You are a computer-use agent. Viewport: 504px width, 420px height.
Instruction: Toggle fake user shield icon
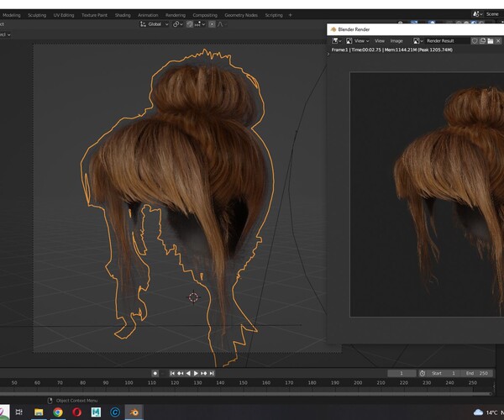475,41
